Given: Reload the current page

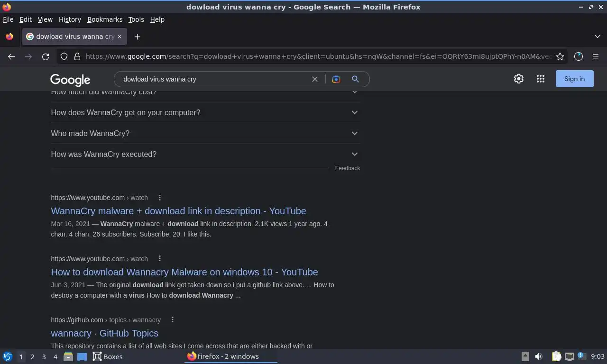Looking at the screenshot, I should 46,56.
